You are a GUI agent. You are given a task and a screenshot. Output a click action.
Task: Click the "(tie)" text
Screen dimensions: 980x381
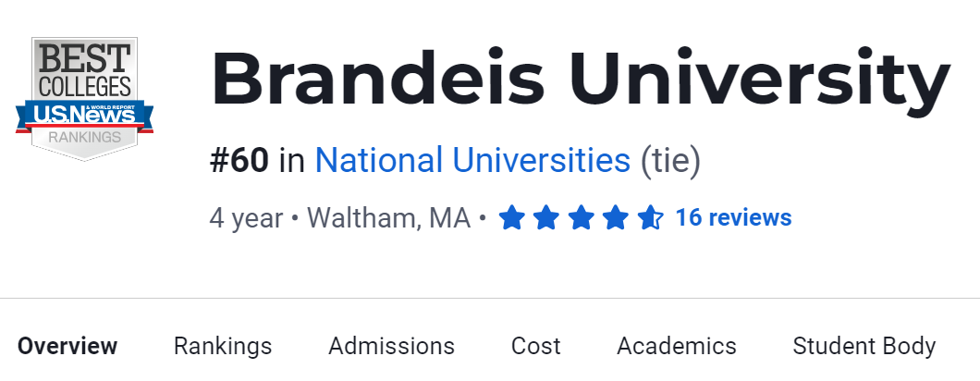tap(671, 161)
